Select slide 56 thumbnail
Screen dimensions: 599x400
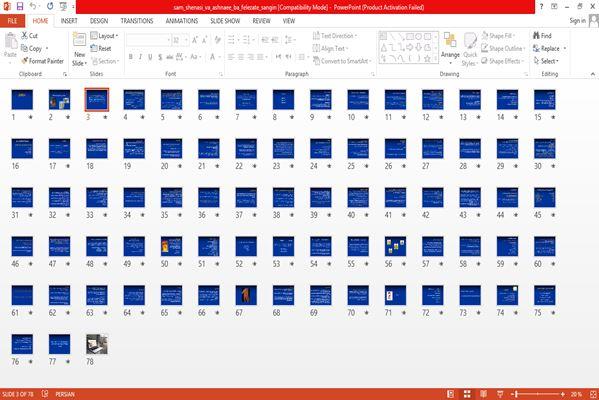[395, 246]
